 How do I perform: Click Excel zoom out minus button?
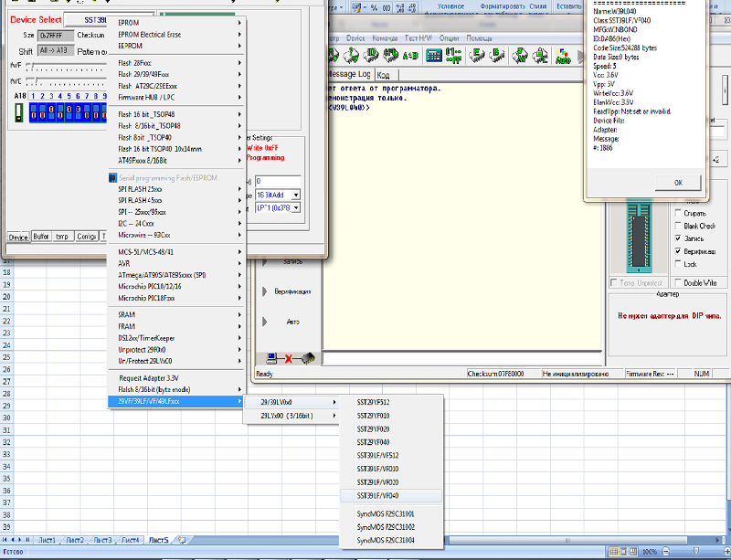click(x=666, y=552)
